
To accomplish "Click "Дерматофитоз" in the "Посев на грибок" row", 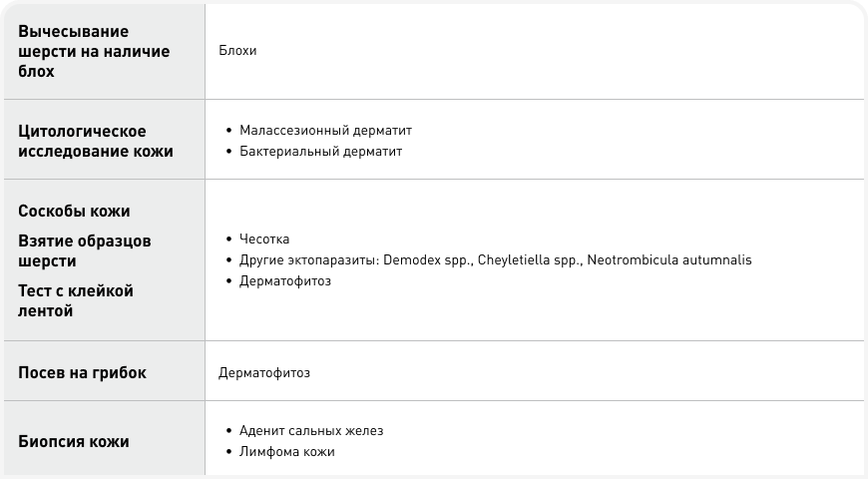I will coord(264,372).
